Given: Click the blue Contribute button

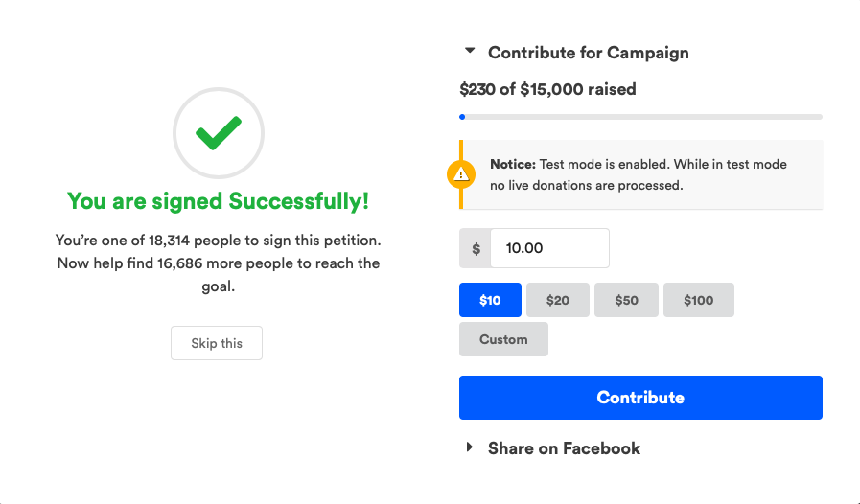Looking at the screenshot, I should tap(640, 398).
